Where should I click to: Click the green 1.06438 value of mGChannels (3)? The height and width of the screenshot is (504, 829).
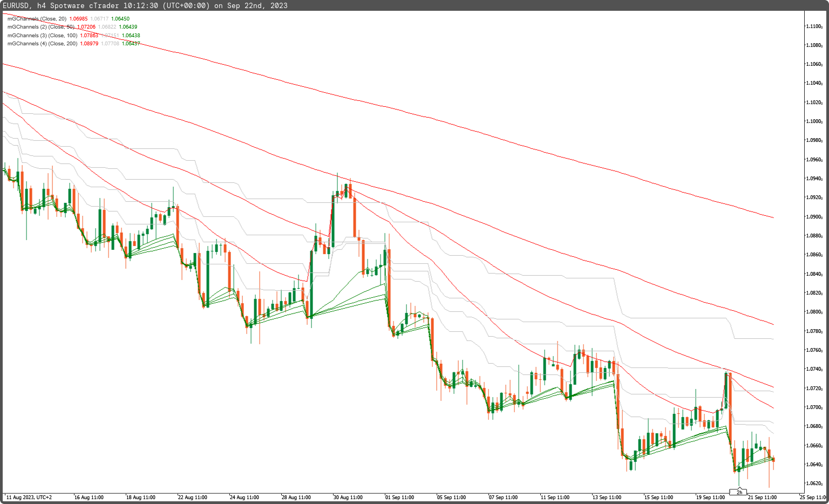(x=132, y=35)
